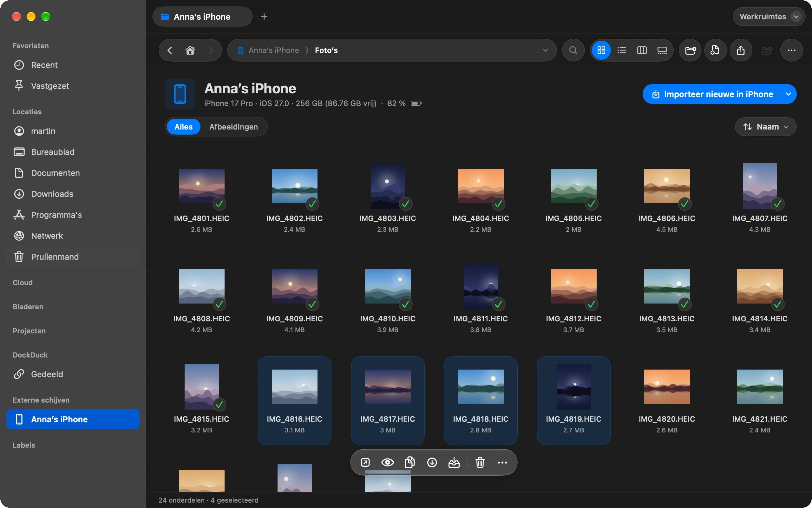Image resolution: width=812 pixels, height=508 pixels.
Task: Open Recent in sidebar
Action: 73,65
